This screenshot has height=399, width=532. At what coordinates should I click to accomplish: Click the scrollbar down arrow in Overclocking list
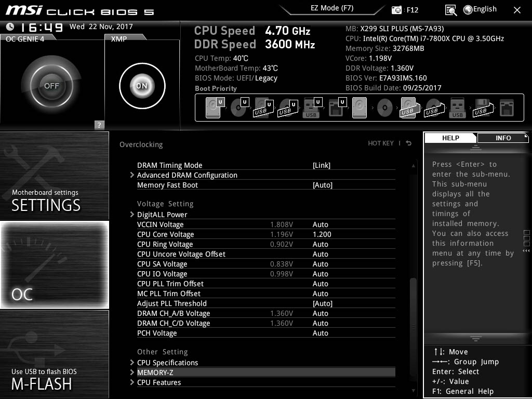tap(413, 391)
